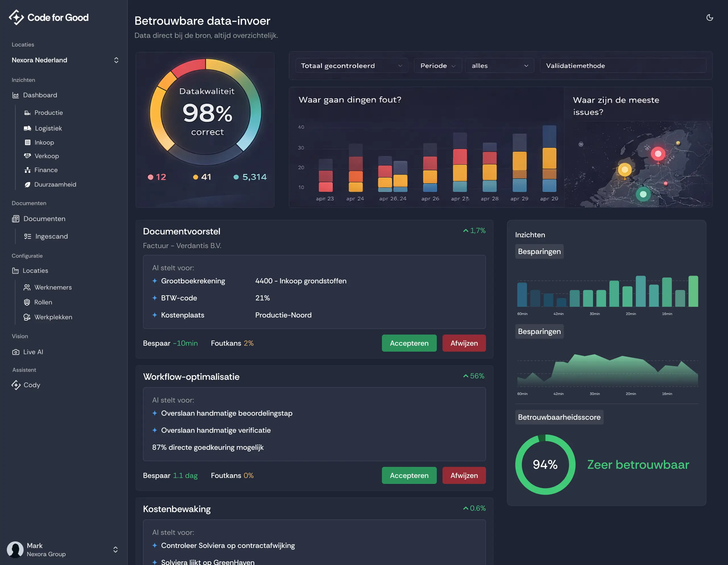728x565 pixels.
Task: Toggle dark mode with the moon icon
Action: (x=710, y=18)
